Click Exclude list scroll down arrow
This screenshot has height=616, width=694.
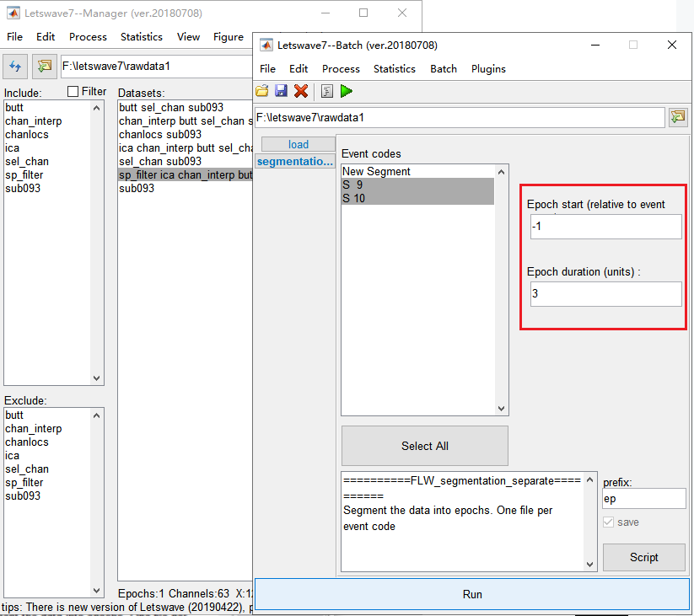coord(96,591)
